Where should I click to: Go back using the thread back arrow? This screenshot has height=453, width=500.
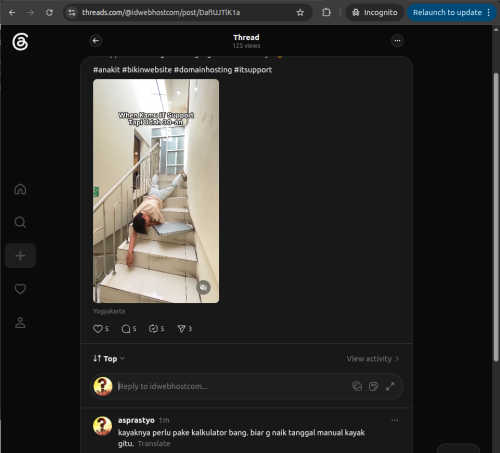tap(96, 41)
